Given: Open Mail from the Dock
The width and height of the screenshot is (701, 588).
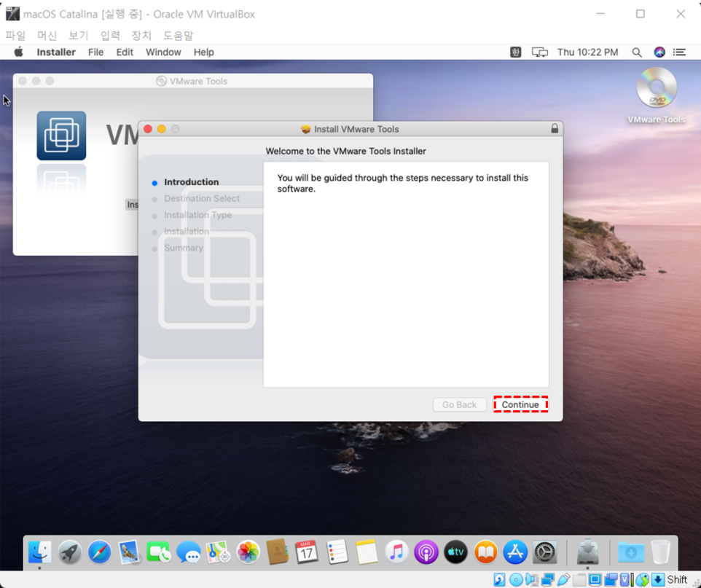Looking at the screenshot, I should click(x=129, y=552).
